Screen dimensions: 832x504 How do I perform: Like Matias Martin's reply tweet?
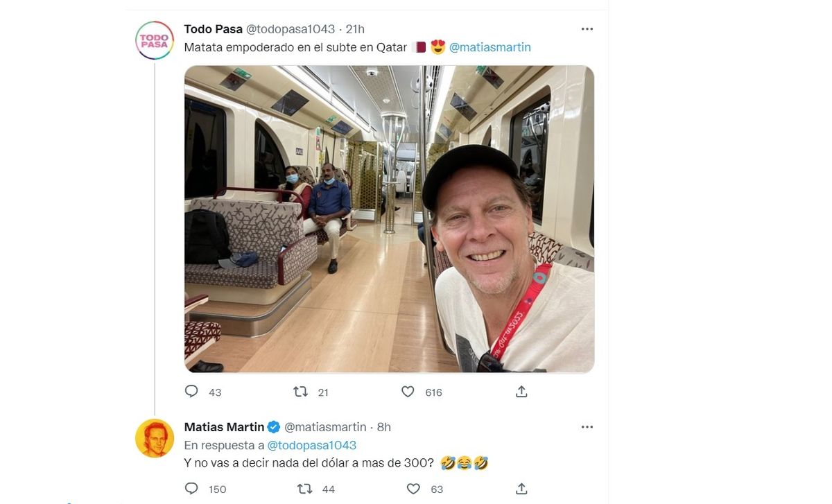413,489
